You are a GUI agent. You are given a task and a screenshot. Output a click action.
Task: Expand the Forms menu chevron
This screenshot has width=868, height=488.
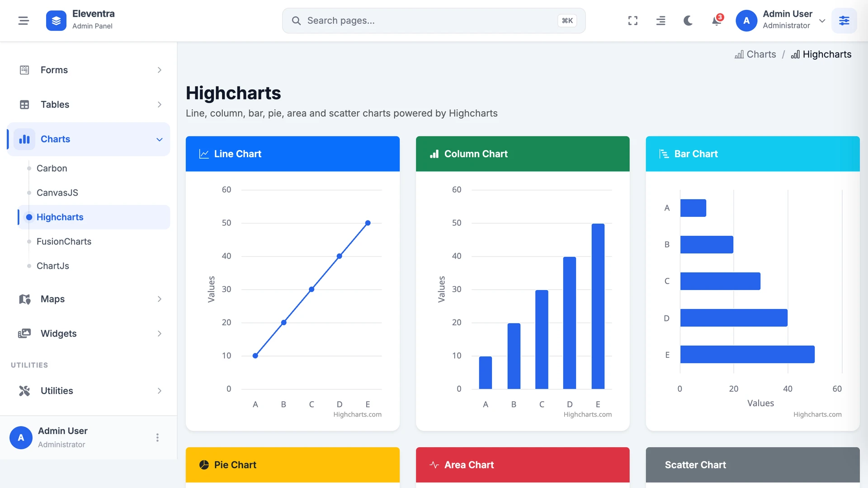click(159, 70)
